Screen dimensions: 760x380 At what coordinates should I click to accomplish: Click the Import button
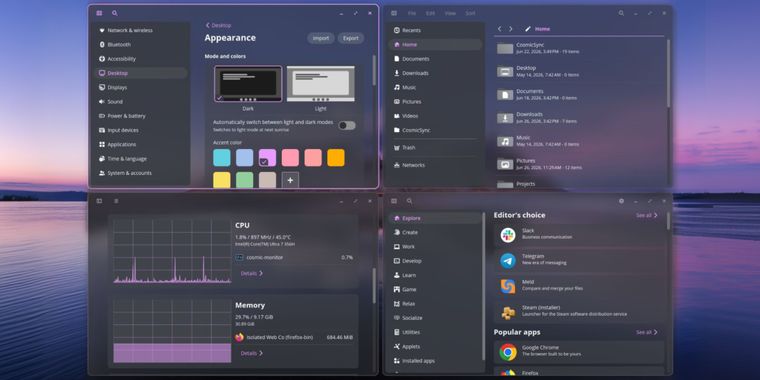320,38
